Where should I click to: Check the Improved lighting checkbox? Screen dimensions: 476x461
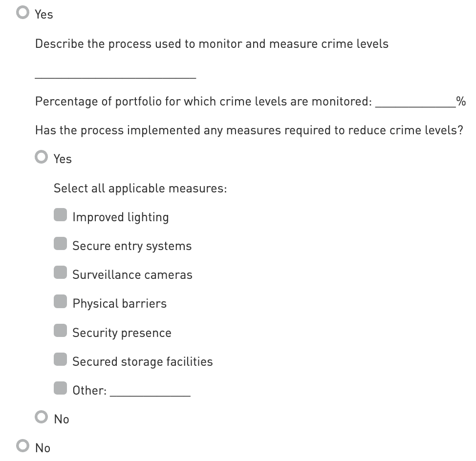[x=60, y=216]
